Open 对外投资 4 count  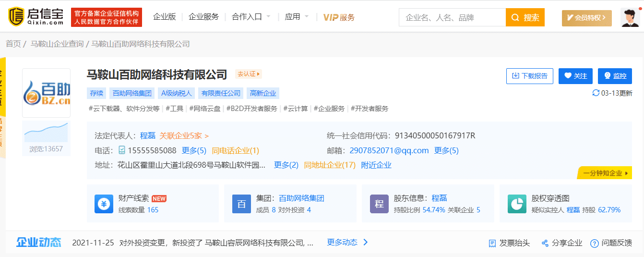(x=309, y=210)
